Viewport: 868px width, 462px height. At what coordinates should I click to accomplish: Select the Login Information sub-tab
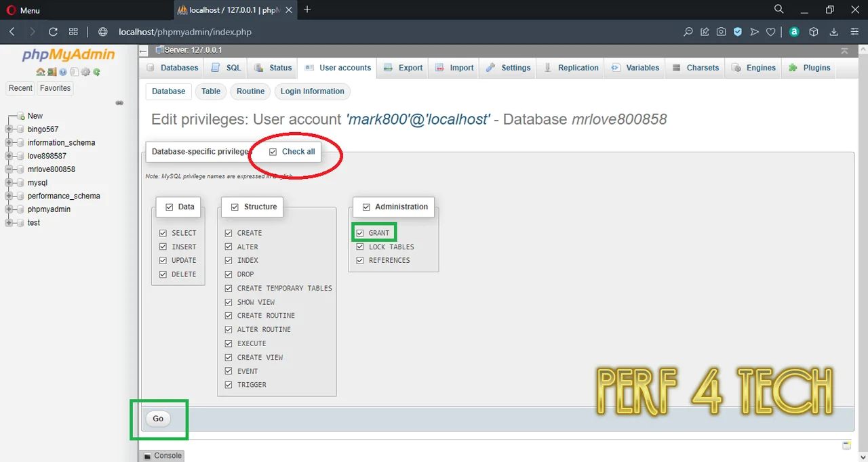313,91
